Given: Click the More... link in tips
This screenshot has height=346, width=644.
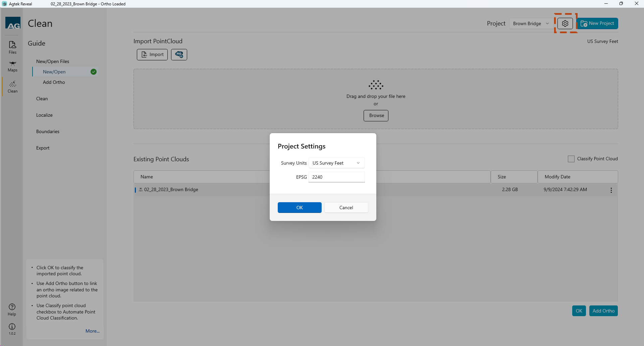Looking at the screenshot, I should click(x=92, y=331).
